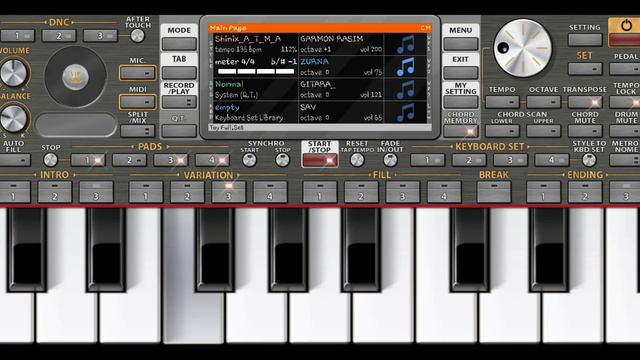Click the large silver data dial
Image resolution: width=640 pixels, height=360 pixels.
pos(522,48)
